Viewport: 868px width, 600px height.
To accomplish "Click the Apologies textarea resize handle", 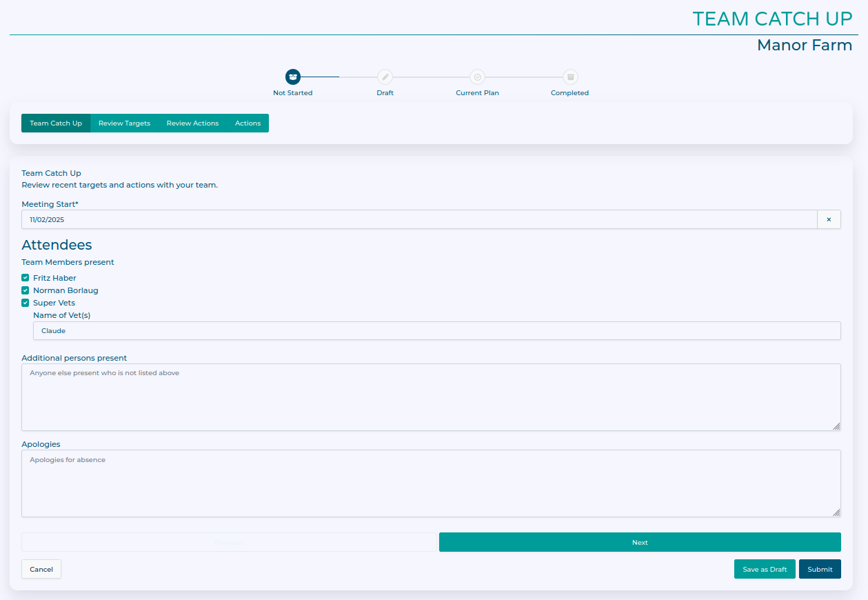I will [x=836, y=512].
